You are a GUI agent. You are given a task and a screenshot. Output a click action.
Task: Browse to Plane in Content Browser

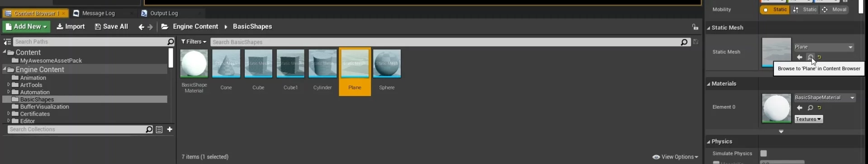click(x=811, y=57)
